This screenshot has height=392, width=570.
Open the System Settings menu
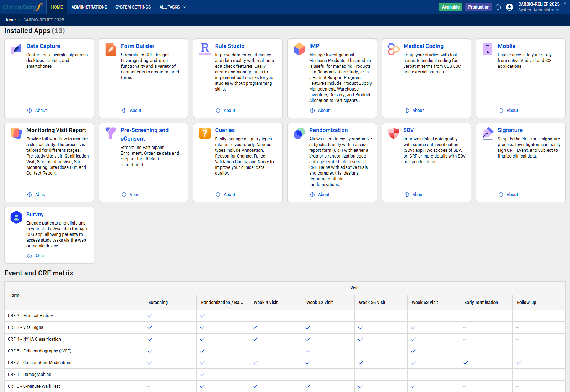[x=133, y=7]
